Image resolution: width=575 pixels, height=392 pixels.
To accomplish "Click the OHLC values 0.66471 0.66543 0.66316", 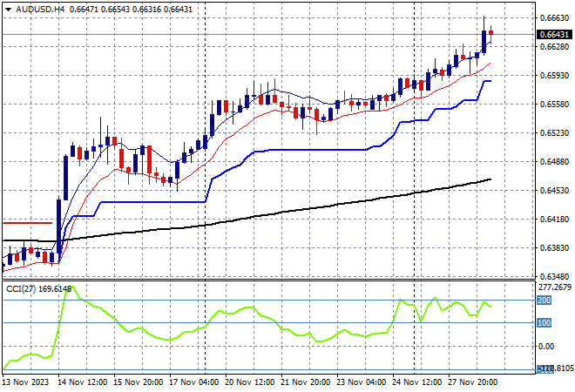I will [x=115, y=10].
